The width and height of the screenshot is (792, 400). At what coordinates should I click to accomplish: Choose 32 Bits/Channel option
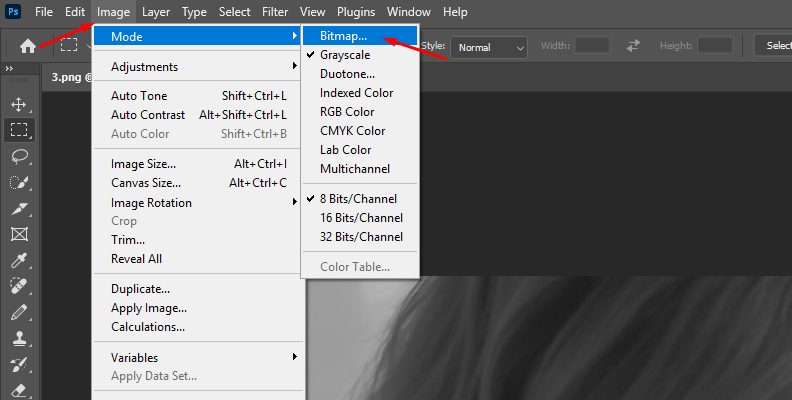360,237
